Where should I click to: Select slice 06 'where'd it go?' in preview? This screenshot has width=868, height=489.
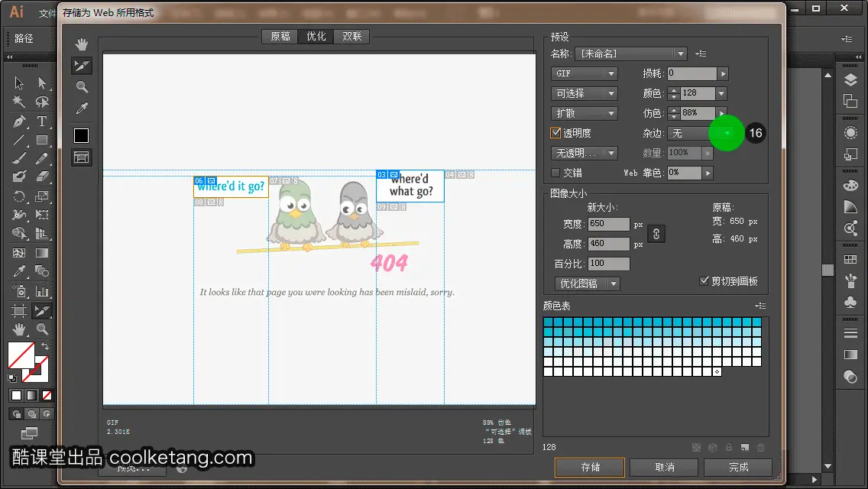click(231, 186)
